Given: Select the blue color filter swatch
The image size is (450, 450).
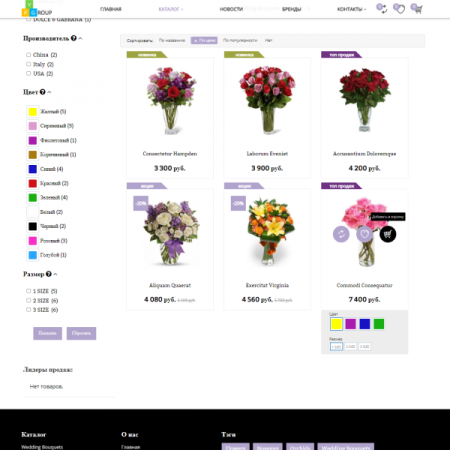Looking at the screenshot, I should coord(33,169).
